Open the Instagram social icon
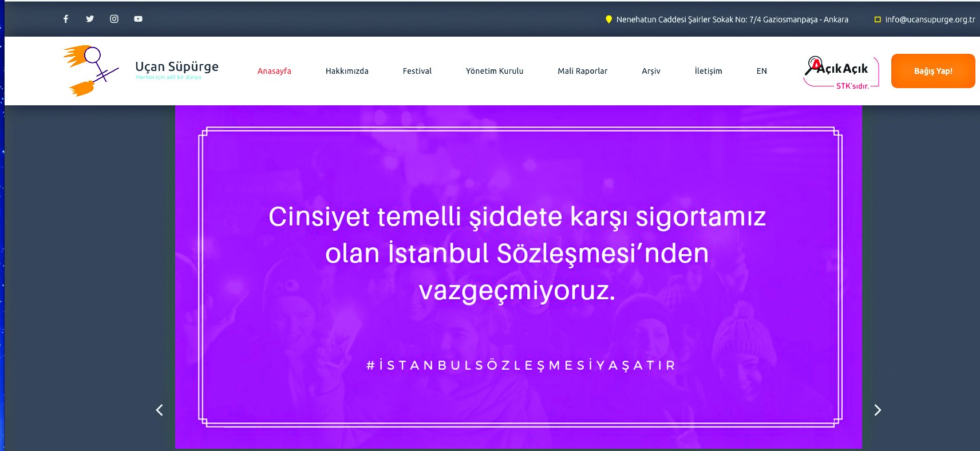Viewport: 980px width, 451px height. pos(114,19)
